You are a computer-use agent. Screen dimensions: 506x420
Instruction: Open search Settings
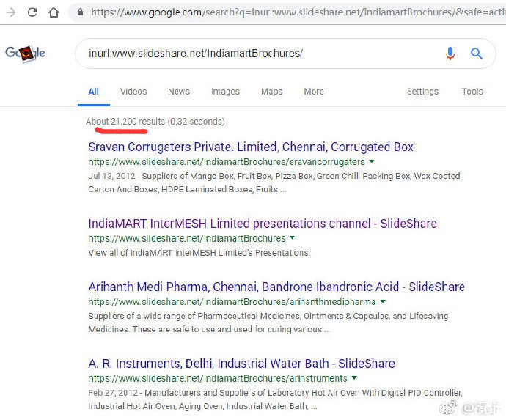click(x=422, y=92)
